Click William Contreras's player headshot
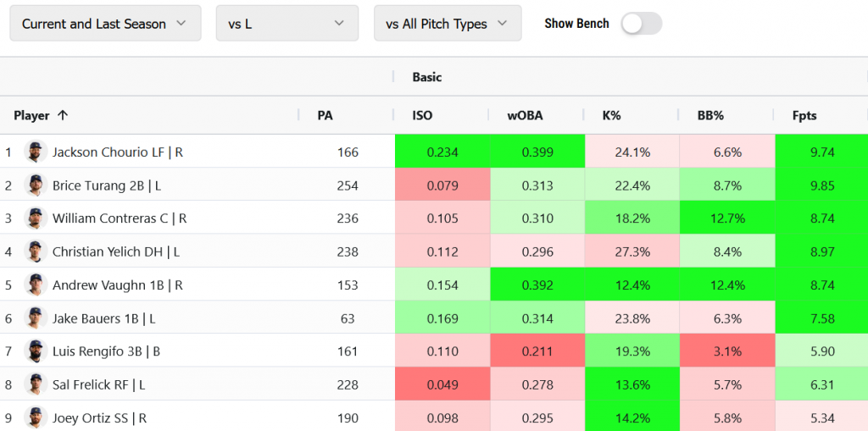This screenshot has width=868, height=431. [x=36, y=218]
